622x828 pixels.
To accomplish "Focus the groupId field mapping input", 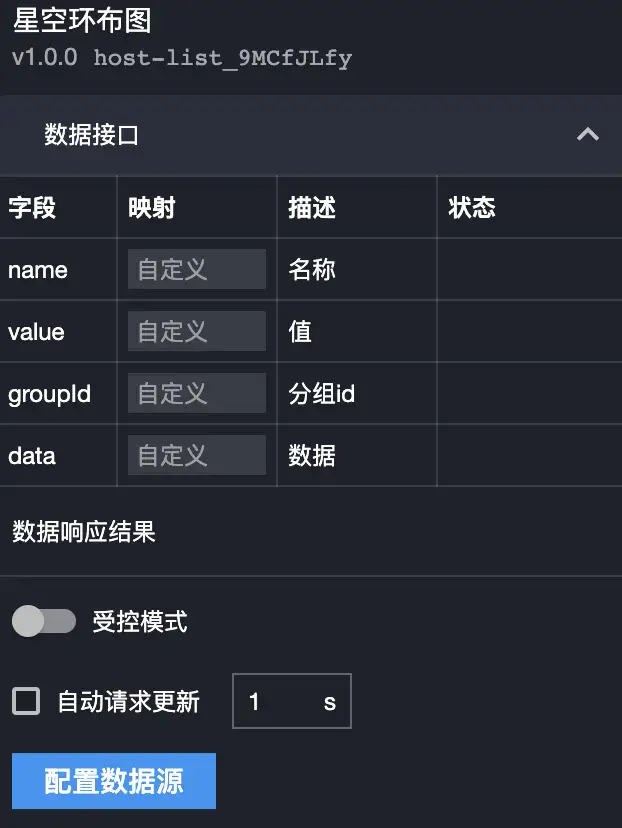I will coord(196,394).
